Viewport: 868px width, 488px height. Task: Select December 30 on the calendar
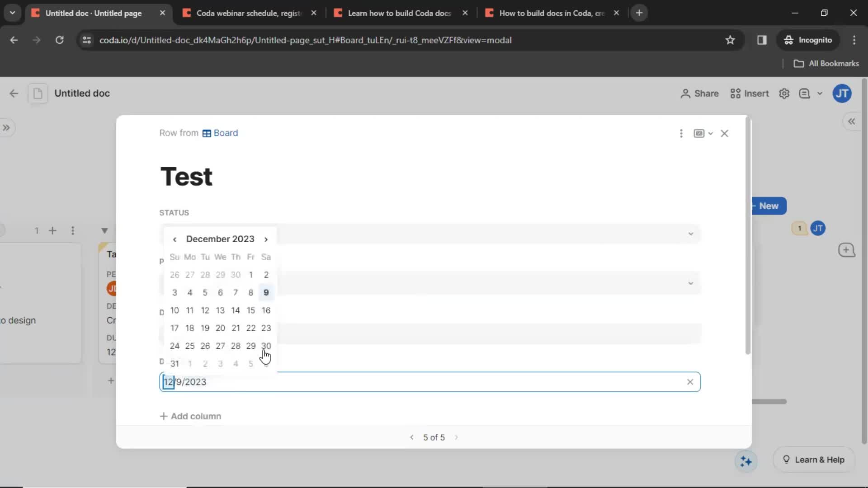click(x=266, y=346)
